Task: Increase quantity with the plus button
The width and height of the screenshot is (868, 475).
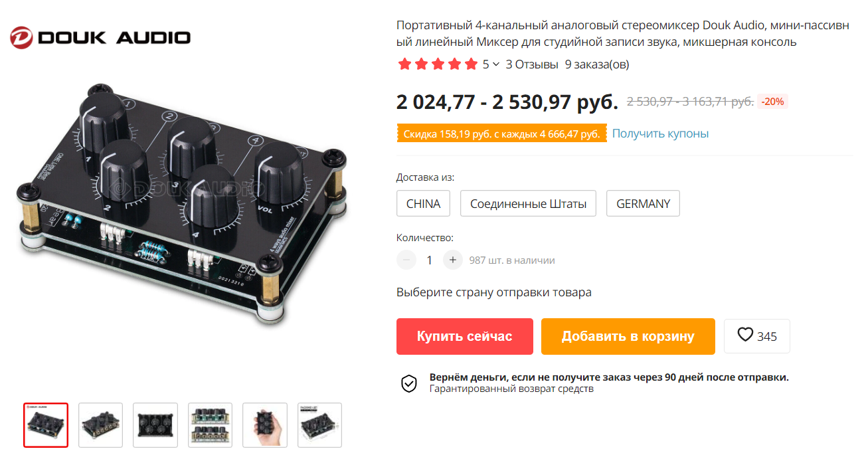Action: (452, 260)
